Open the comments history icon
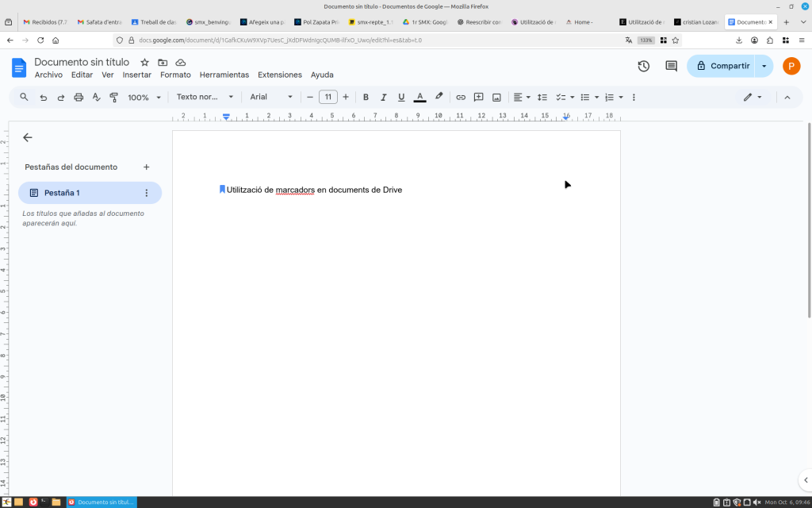The image size is (812, 508). pos(672,66)
